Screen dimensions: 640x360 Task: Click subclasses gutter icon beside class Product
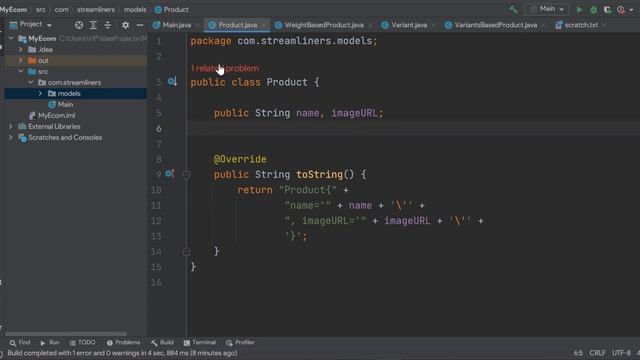pyautogui.click(x=172, y=82)
